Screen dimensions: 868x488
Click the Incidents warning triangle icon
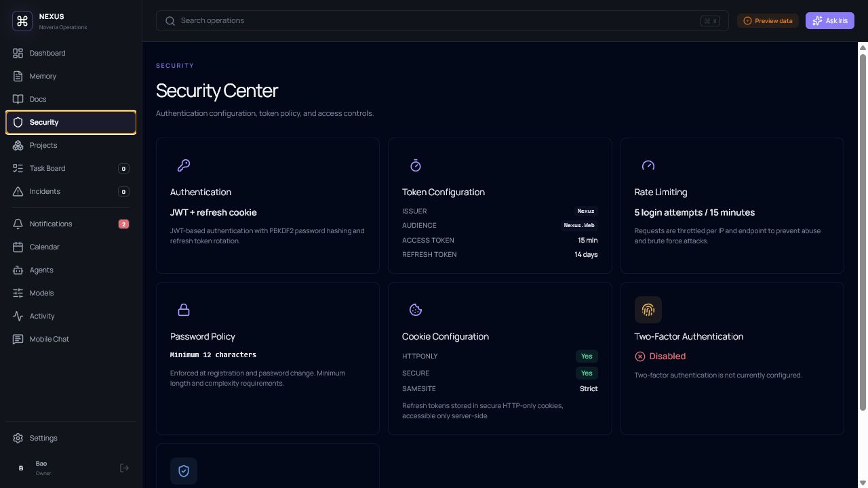(18, 191)
